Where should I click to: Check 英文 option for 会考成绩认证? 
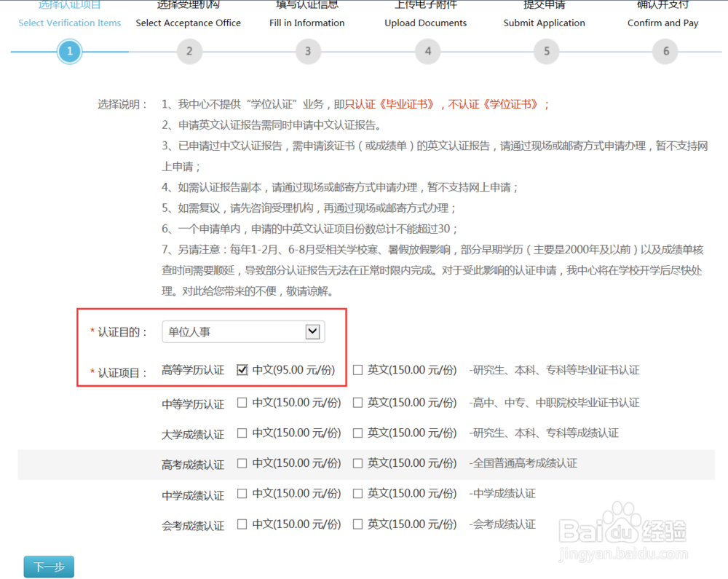[357, 524]
